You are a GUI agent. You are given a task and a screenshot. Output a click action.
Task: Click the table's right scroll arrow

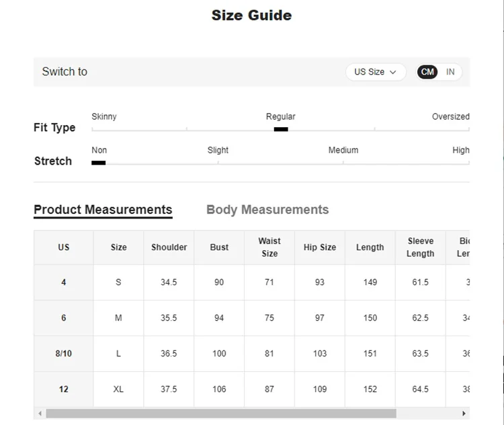pos(464,414)
